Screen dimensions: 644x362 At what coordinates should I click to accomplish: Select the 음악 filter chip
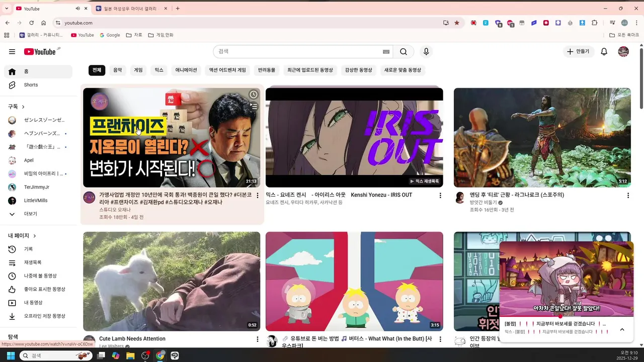[117, 70]
